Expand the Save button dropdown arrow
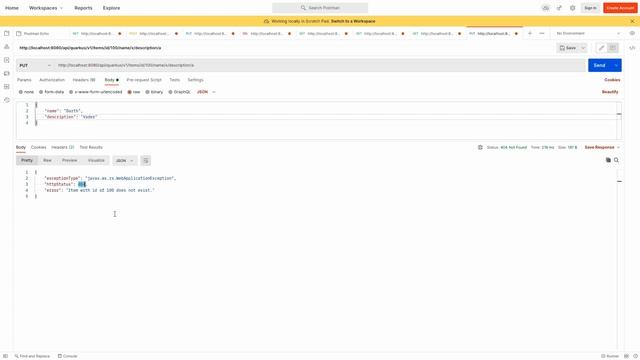 (x=583, y=48)
